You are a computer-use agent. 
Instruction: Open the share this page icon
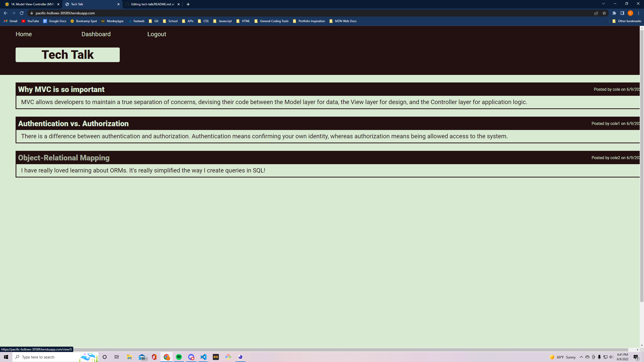(x=596, y=13)
